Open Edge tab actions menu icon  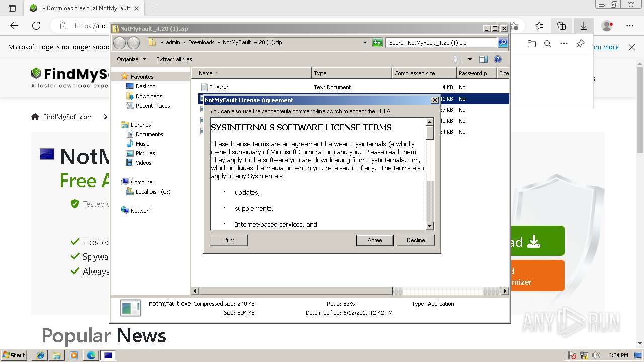tap(12, 8)
